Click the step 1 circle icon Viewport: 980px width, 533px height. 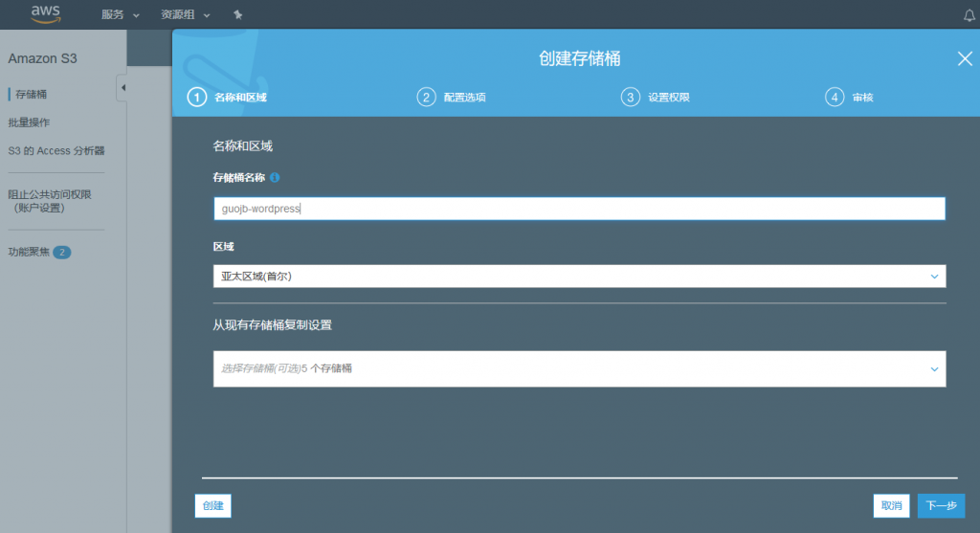coord(197,97)
